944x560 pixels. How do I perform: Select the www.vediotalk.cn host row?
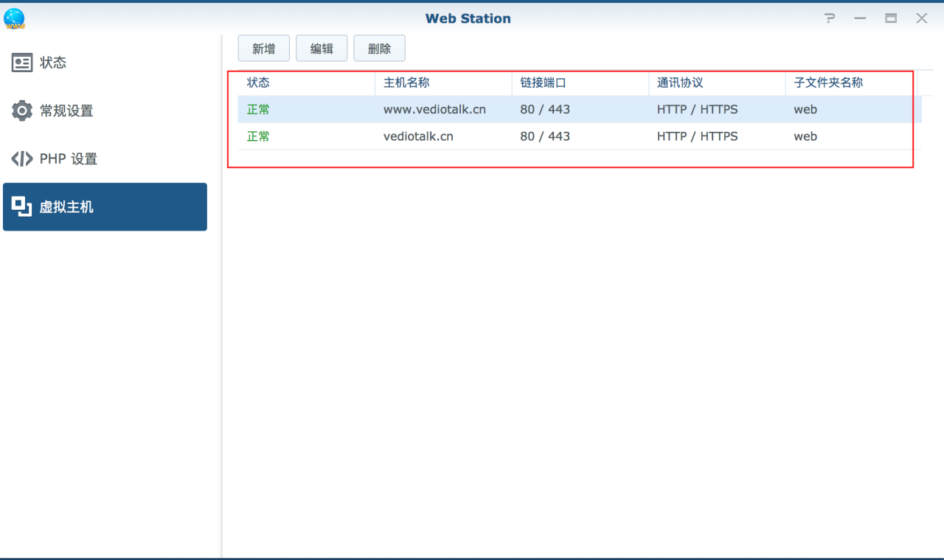[516, 109]
